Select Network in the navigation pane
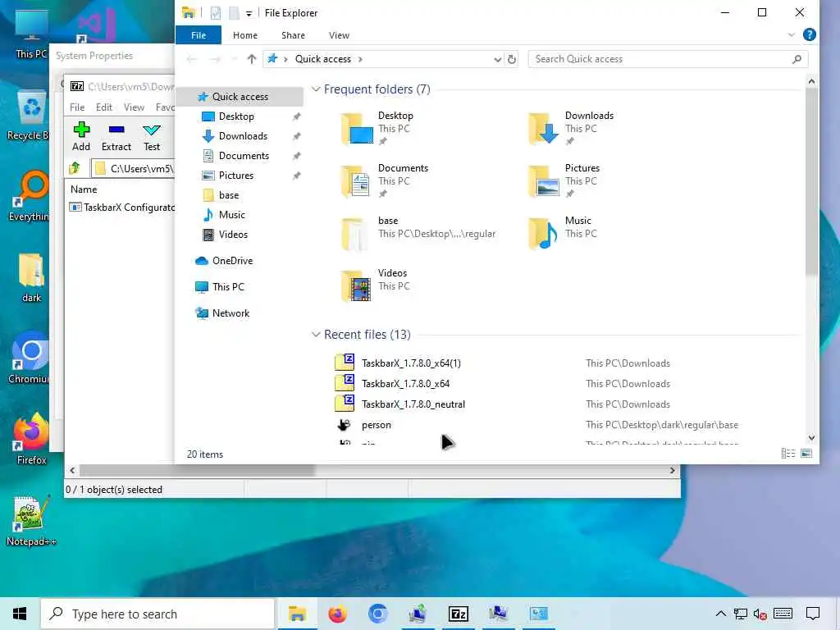The height and width of the screenshot is (630, 840). pyautogui.click(x=231, y=313)
